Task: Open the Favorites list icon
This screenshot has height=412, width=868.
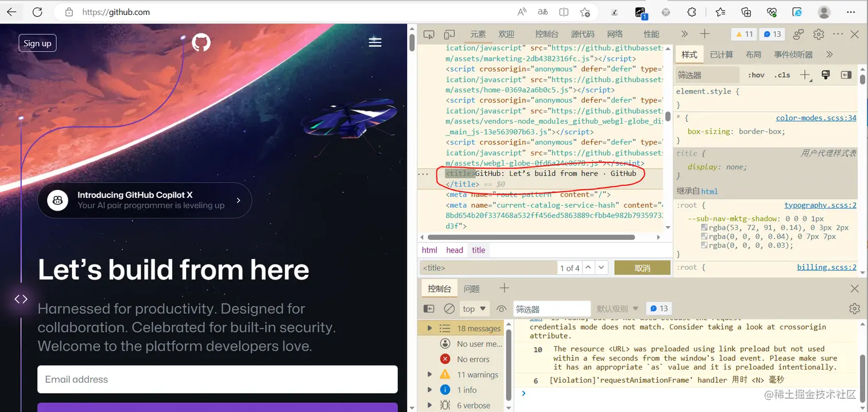Action: (x=720, y=12)
